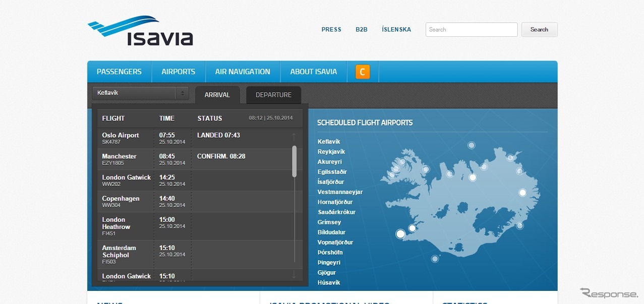The height and width of the screenshot is (304, 644).
Task: Select the Grímsey marker off the north coast
Action: 471,145
